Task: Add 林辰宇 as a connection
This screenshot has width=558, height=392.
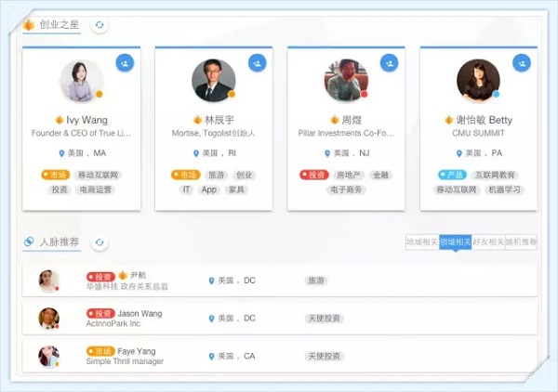Action: pos(258,63)
